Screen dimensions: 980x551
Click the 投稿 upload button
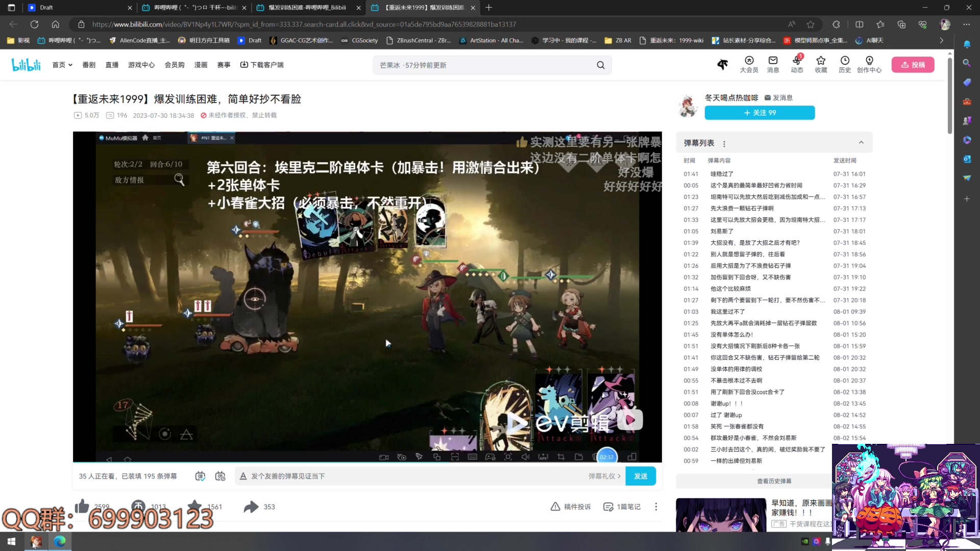coord(913,65)
